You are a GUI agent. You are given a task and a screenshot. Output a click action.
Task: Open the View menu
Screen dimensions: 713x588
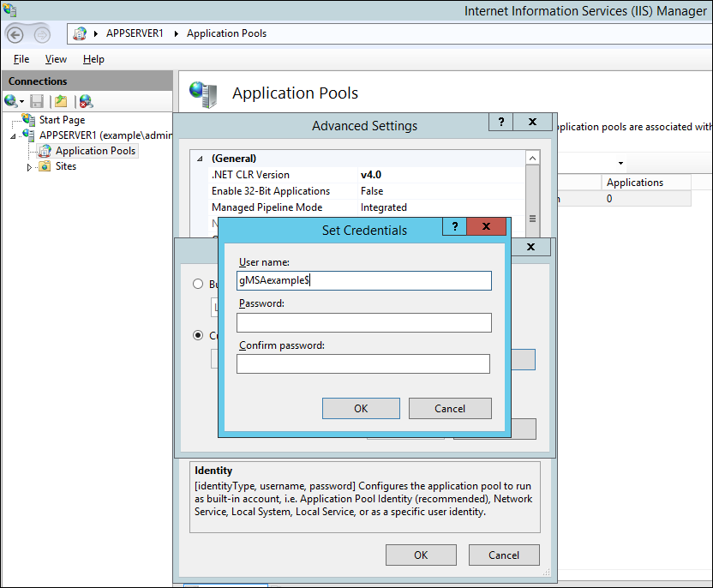(x=56, y=58)
